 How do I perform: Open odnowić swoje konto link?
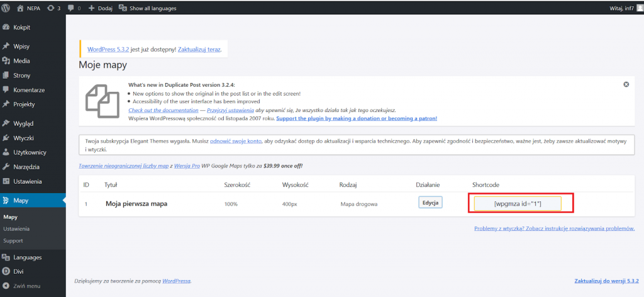coord(236,141)
